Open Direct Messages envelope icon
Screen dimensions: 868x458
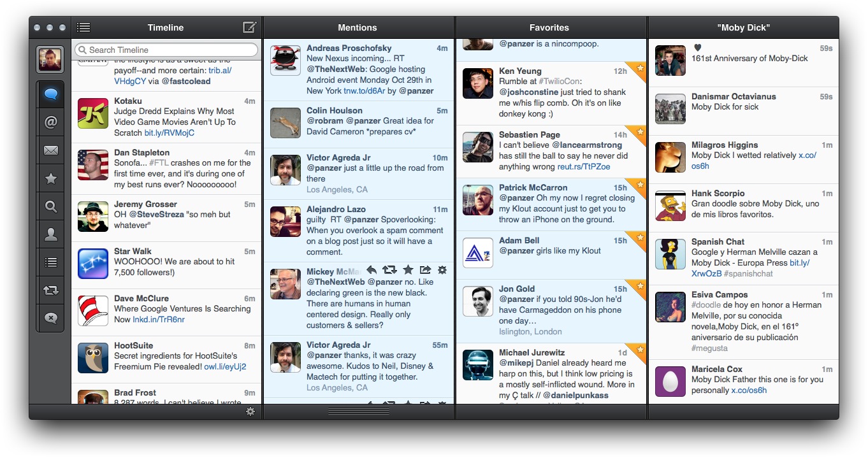(x=51, y=151)
